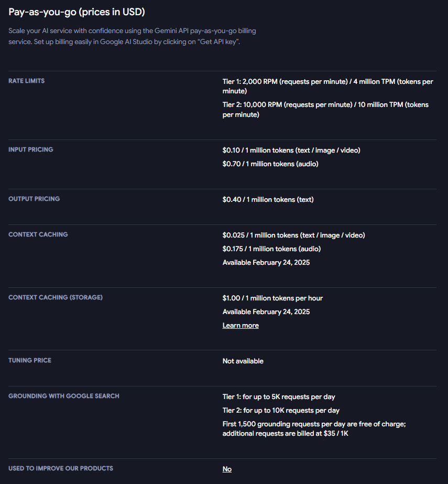The image size is (448, 484).
Task: Click the $0.10 text input price
Action: (x=291, y=150)
